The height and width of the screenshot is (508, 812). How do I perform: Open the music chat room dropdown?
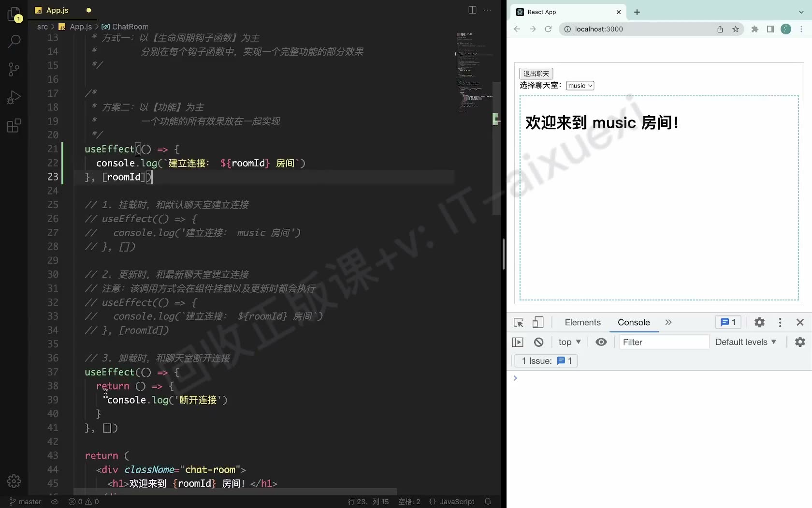580,86
